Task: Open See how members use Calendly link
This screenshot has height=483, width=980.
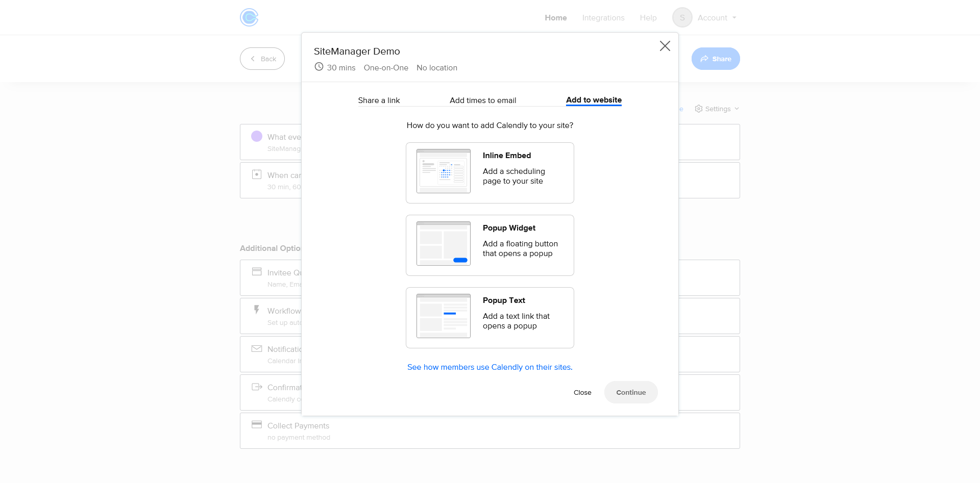Action: click(490, 367)
